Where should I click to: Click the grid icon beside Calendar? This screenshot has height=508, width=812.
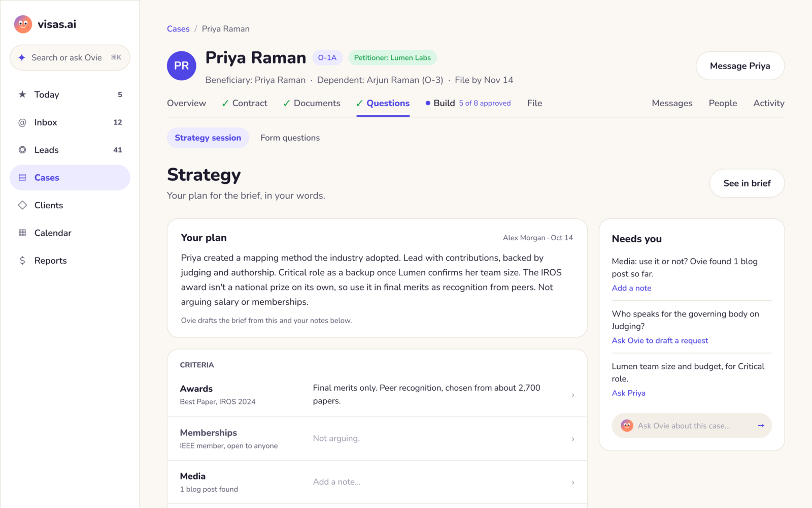(x=22, y=233)
